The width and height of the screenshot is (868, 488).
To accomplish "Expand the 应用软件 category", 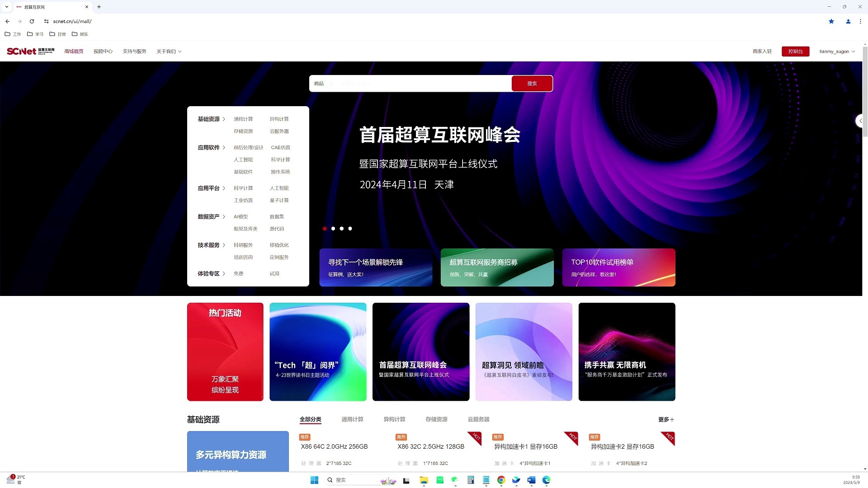I will pos(211,148).
